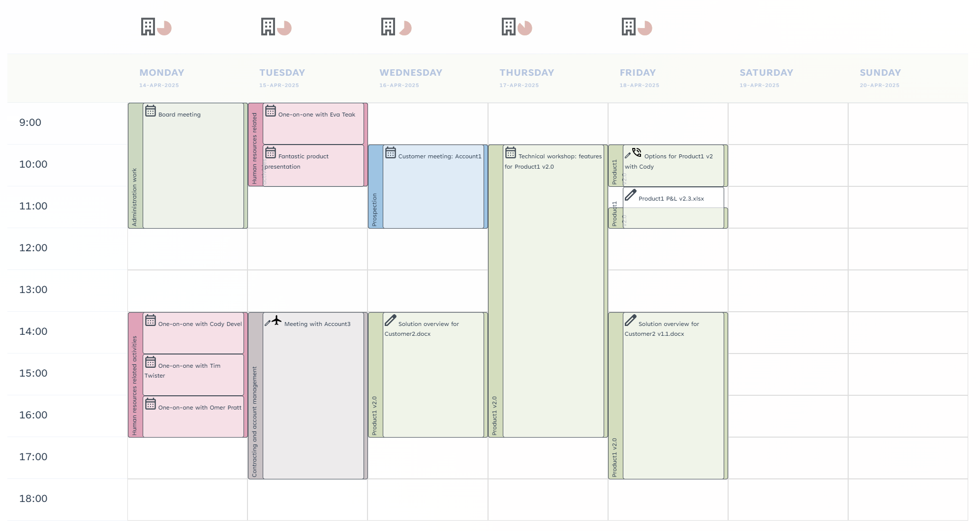Viewport: 980px width, 531px height.
Task: Click the WEDNESDAY column header
Action: pos(411,73)
